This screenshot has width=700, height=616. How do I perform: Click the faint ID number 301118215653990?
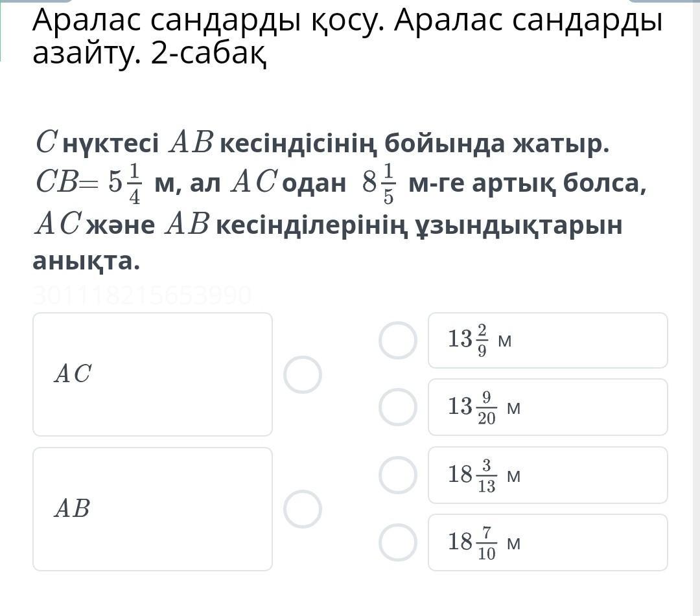142,295
